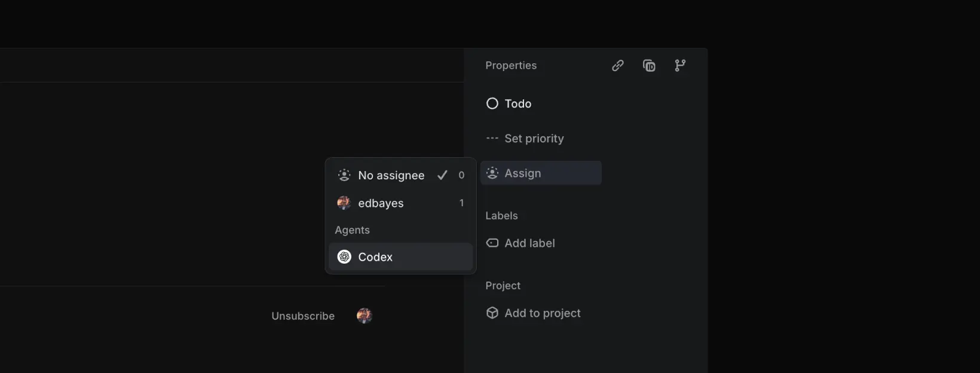Click the copy issue link icon
The height and width of the screenshot is (373, 980).
click(618, 66)
